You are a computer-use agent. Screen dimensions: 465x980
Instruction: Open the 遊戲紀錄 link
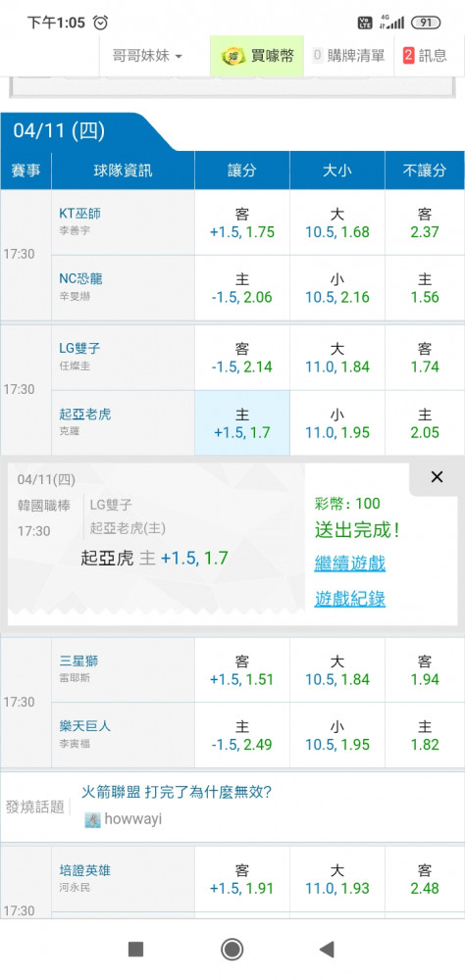coord(350,600)
